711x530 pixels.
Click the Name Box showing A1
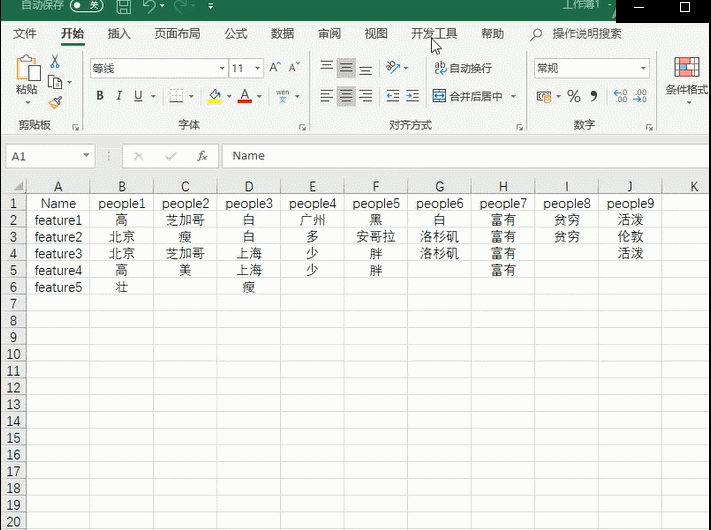50,156
